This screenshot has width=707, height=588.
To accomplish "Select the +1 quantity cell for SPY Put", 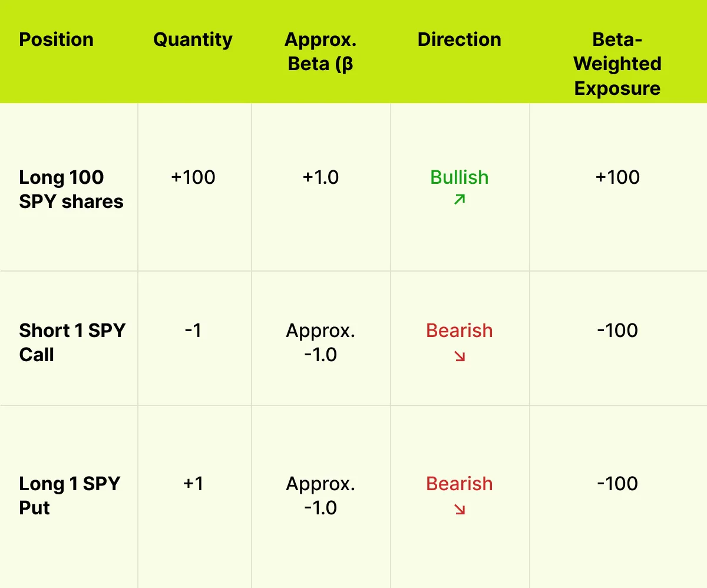I will 193,484.
